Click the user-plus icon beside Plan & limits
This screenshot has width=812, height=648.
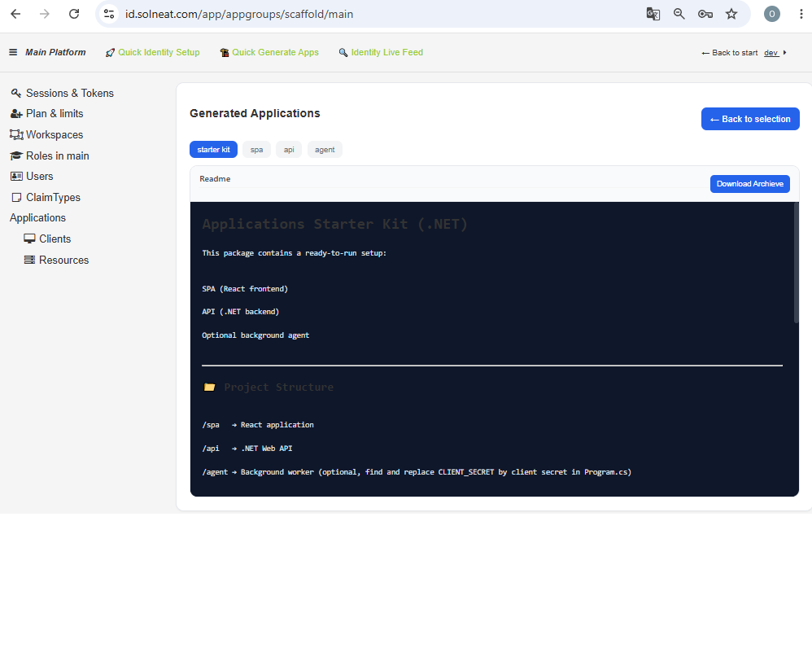coord(16,113)
